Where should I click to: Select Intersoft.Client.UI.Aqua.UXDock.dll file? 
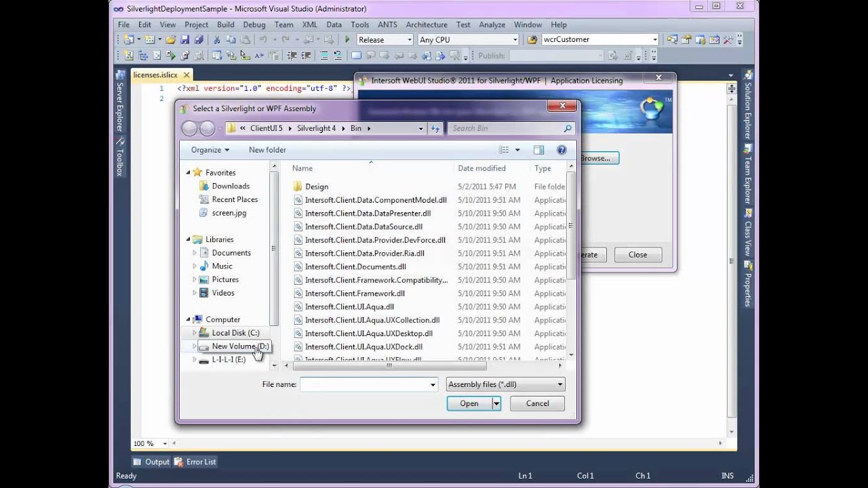[363, 346]
